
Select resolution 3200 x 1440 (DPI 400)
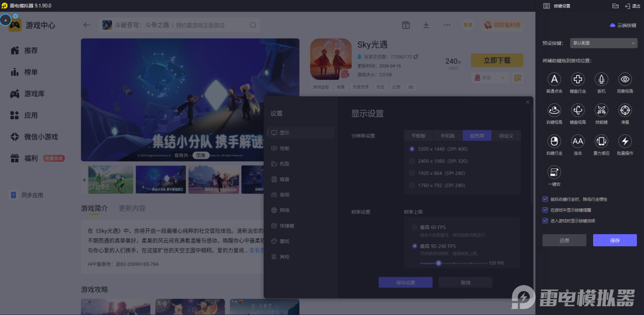tap(438, 149)
